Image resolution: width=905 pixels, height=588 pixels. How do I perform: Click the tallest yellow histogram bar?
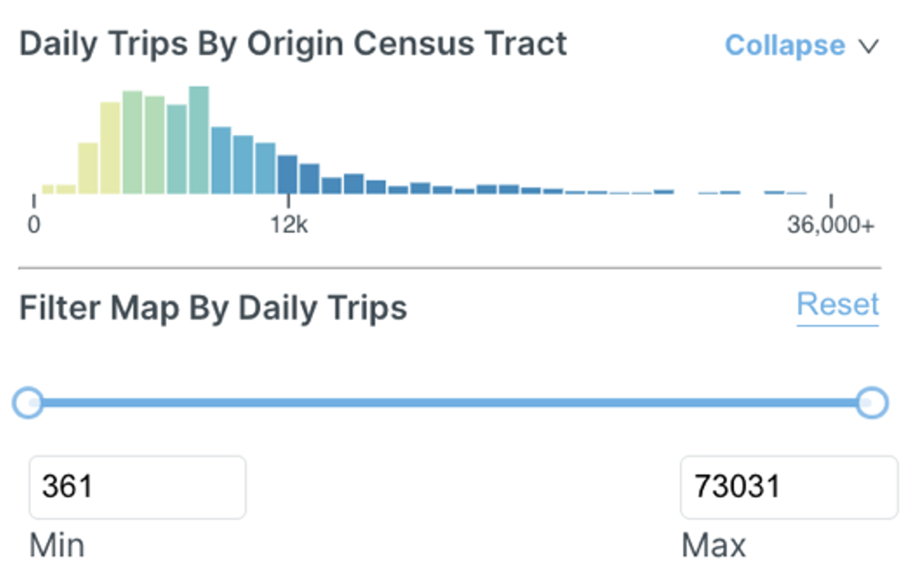pos(110,148)
